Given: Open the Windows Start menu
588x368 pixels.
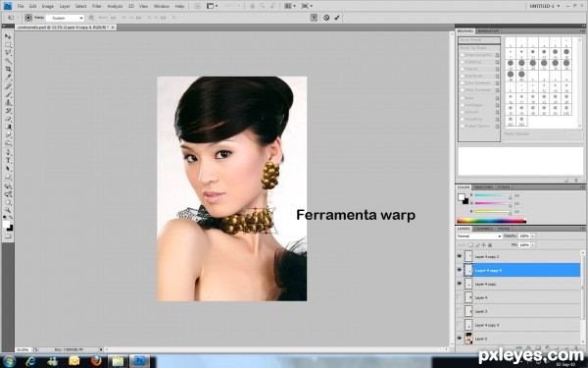Looking at the screenshot, I should click(9, 361).
